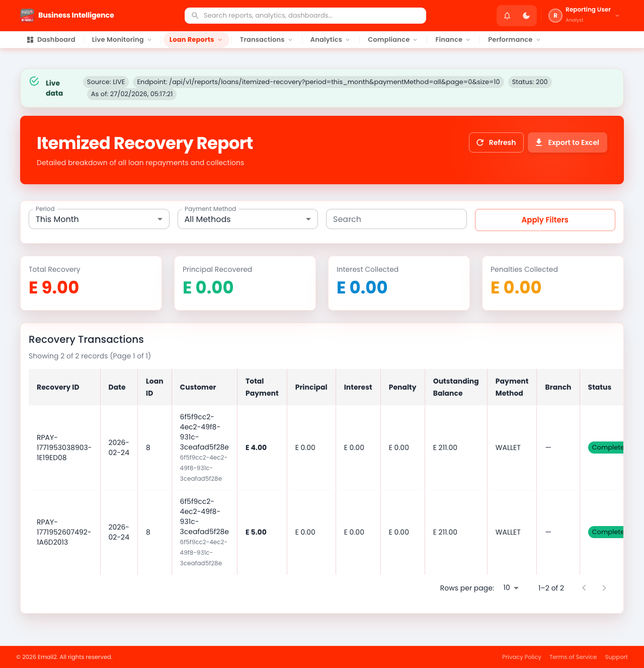The image size is (644, 668).
Task: Open the Dashboard menu item
Action: 51,40
